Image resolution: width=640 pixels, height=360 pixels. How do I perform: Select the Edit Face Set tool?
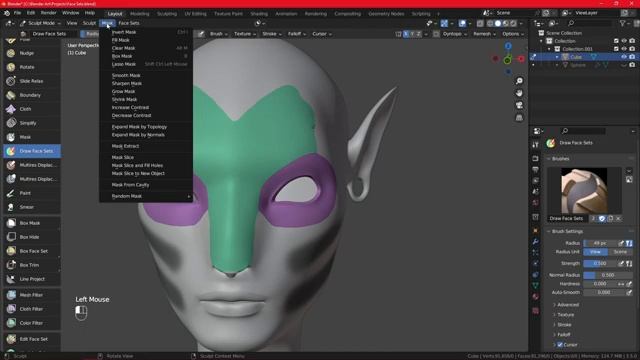pyautogui.click(x=32, y=339)
